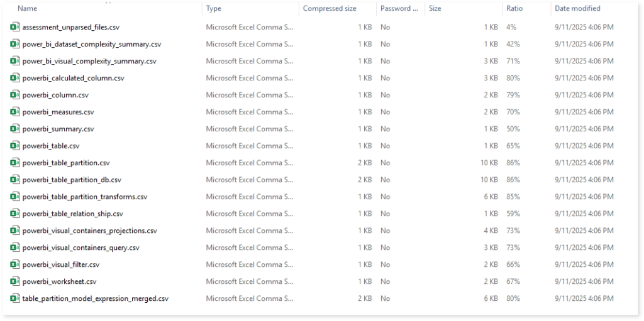
Task: Select file name powerbi_visual_containers_query.csv
Action: coord(81,248)
